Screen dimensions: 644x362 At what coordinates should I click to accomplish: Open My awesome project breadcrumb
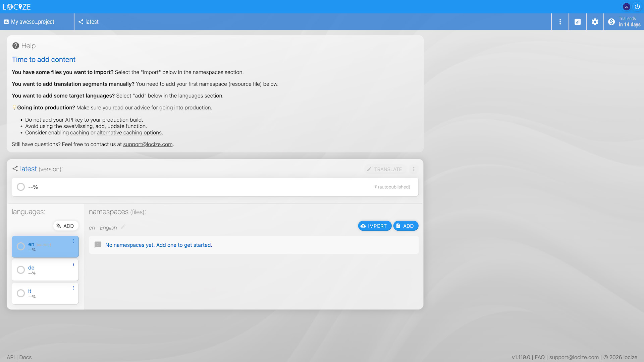(33, 22)
